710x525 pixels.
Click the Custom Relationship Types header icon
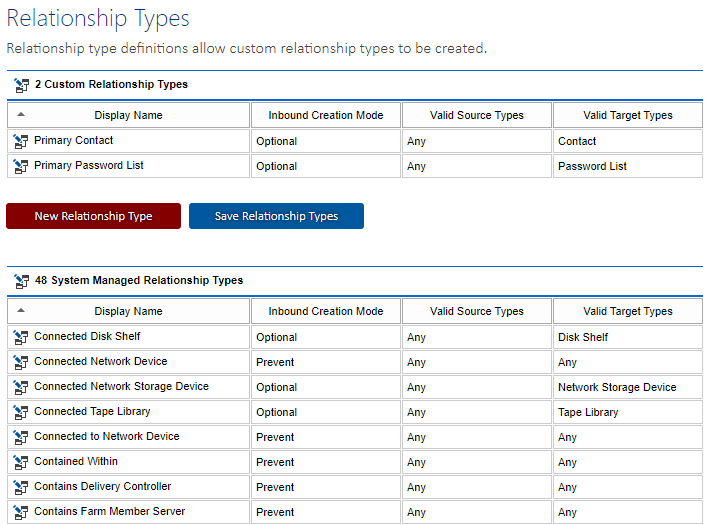[21, 85]
